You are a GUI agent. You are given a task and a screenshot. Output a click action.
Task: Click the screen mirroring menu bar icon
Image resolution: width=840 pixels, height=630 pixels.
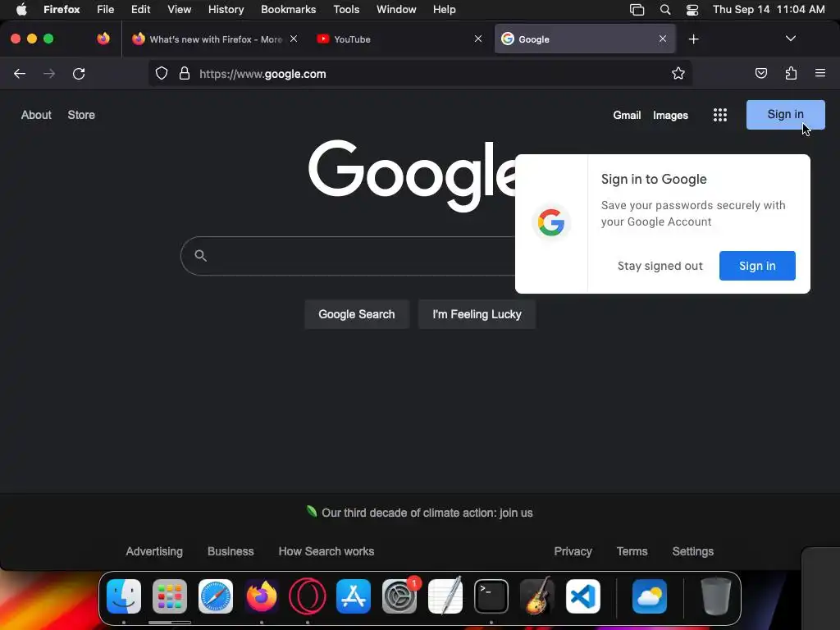[637, 10]
